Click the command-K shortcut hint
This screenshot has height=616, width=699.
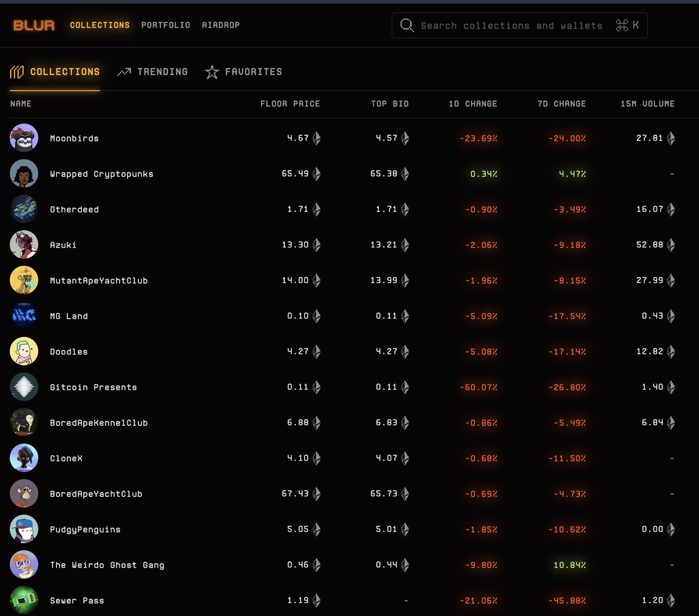pos(627,25)
